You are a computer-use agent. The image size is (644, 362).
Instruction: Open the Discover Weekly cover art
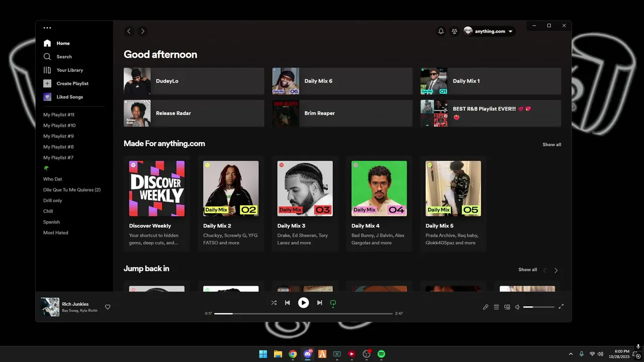(x=156, y=189)
